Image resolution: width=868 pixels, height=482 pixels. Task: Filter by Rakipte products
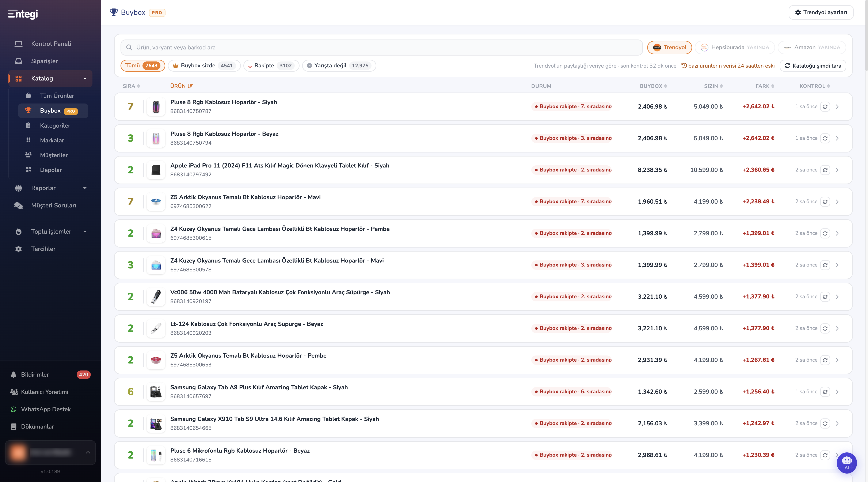pos(271,66)
